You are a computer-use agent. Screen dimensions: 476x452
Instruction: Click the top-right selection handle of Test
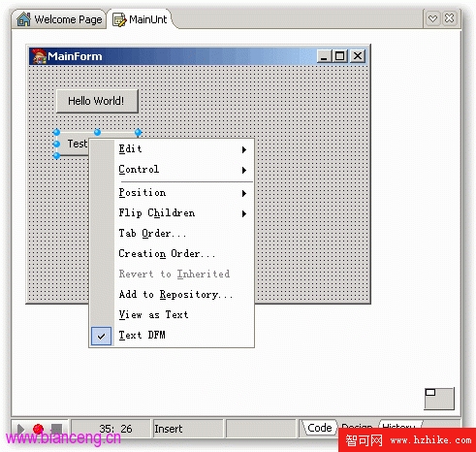139,132
